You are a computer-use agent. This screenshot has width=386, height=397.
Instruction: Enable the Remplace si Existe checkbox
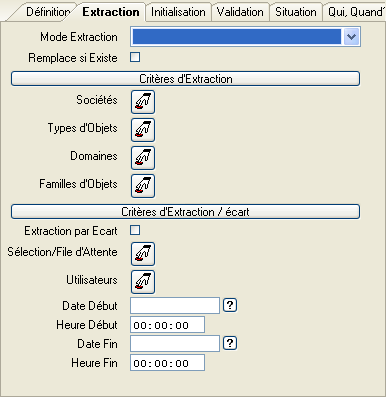(x=135, y=57)
